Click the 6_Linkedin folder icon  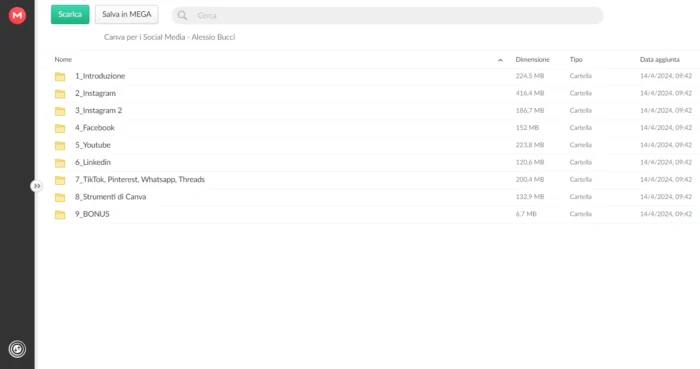[60, 163]
